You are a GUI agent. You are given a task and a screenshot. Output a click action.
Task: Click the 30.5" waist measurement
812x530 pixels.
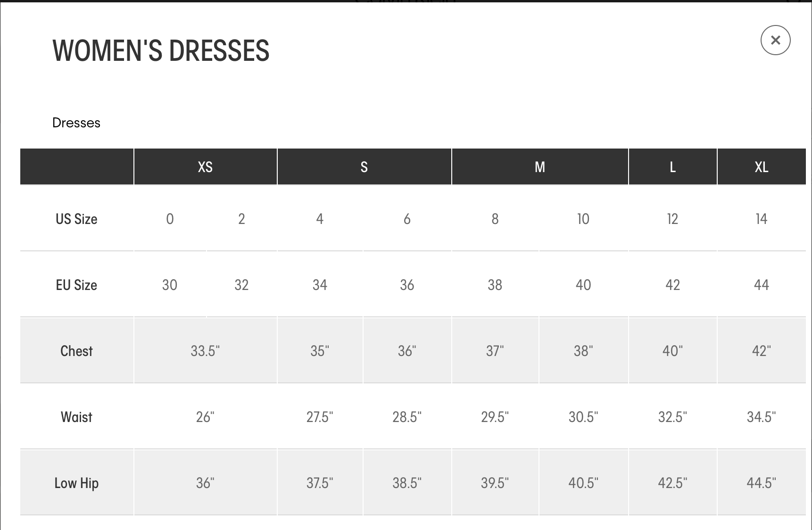(x=583, y=417)
